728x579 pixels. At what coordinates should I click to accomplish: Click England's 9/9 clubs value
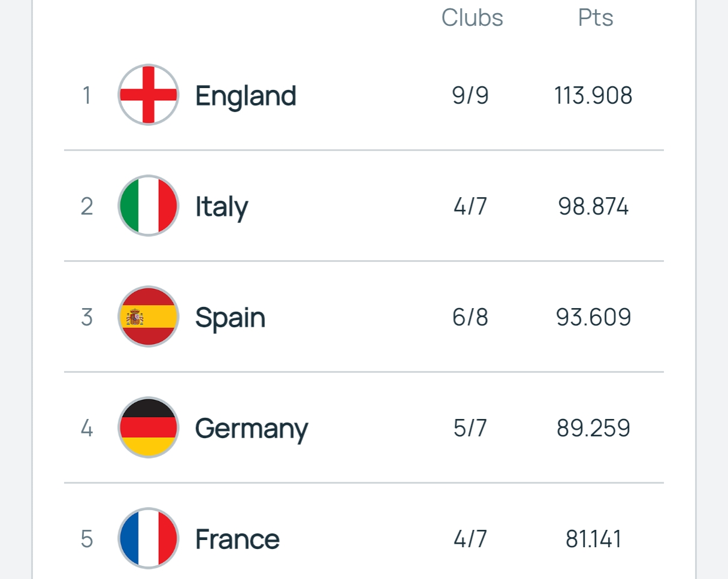click(x=470, y=96)
